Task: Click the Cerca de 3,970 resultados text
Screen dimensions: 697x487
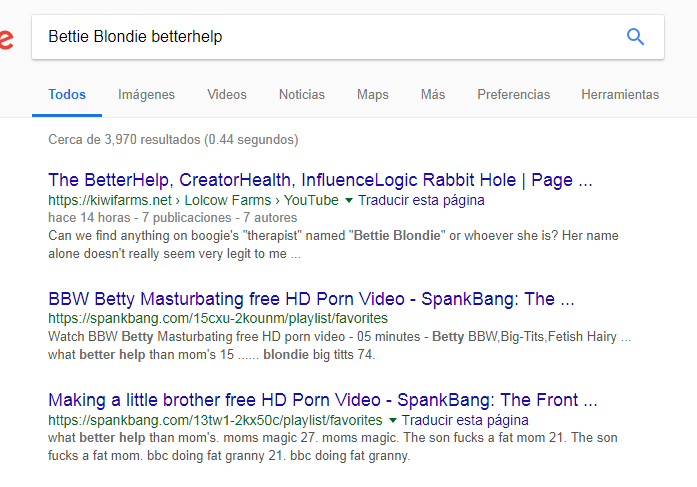Action: pyautogui.click(x=173, y=140)
